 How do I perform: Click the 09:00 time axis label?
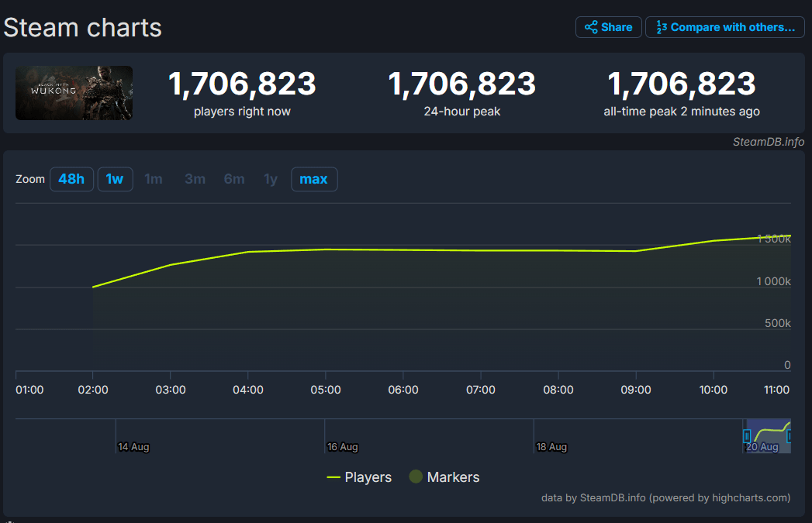tap(636, 390)
